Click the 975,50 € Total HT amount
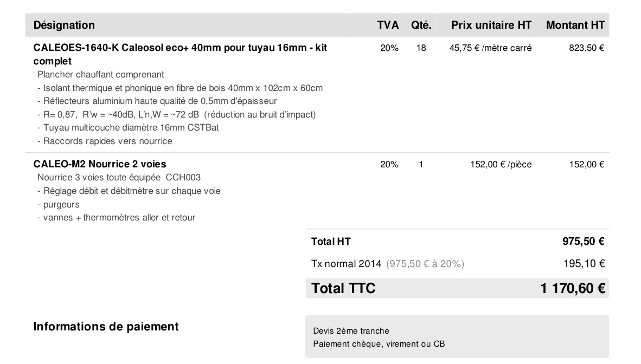Screen dimensions: 641x364 [x=583, y=242]
